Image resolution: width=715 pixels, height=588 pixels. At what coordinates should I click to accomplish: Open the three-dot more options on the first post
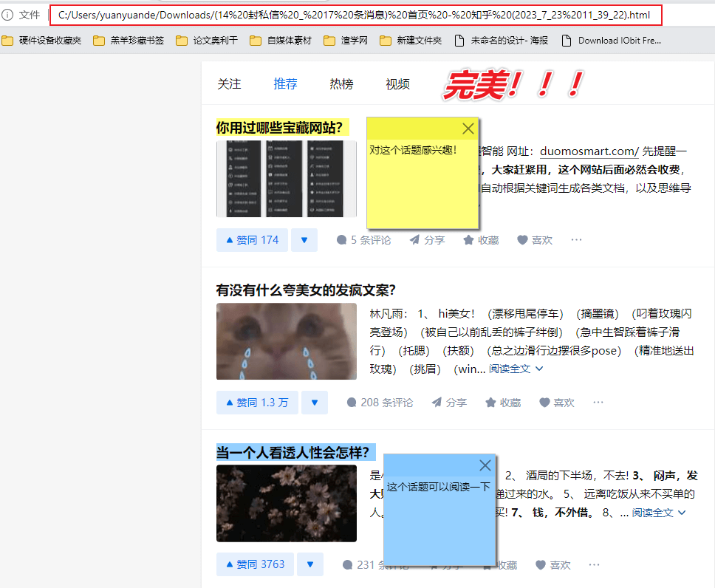[576, 240]
